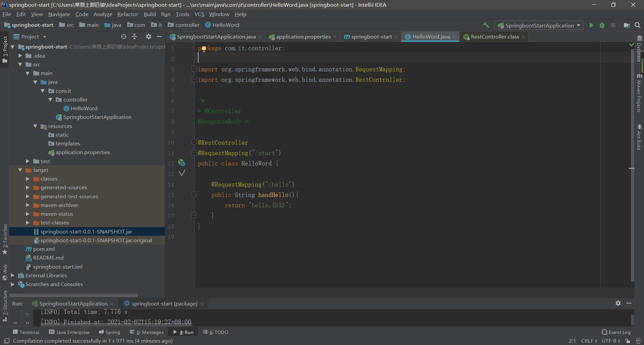Open the Messages tool window
Image resolution: width=644 pixels, height=345 pixels.
(147, 332)
